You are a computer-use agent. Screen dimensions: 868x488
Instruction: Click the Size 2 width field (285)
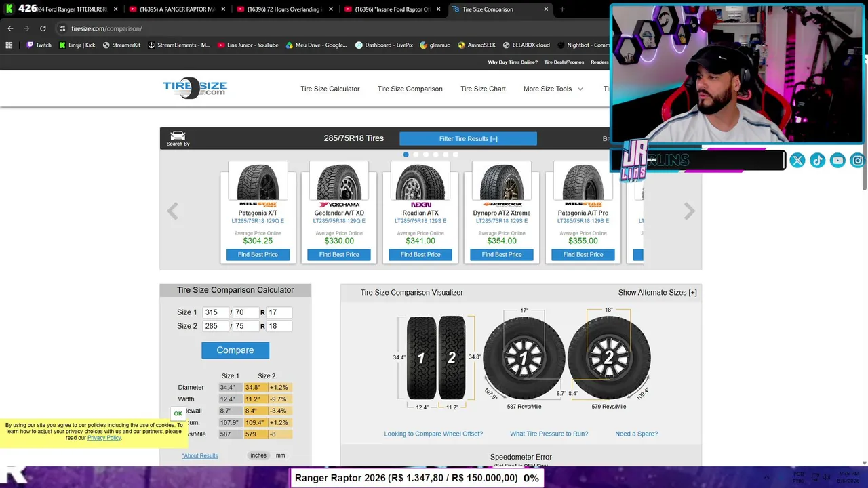215,326
